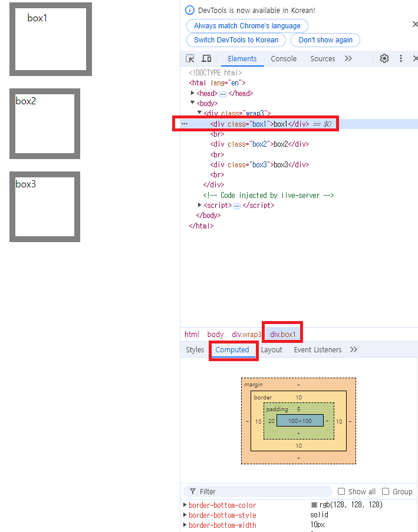Open the DevTools three-dot customize menu
This screenshot has height=532, width=418.
click(x=401, y=58)
